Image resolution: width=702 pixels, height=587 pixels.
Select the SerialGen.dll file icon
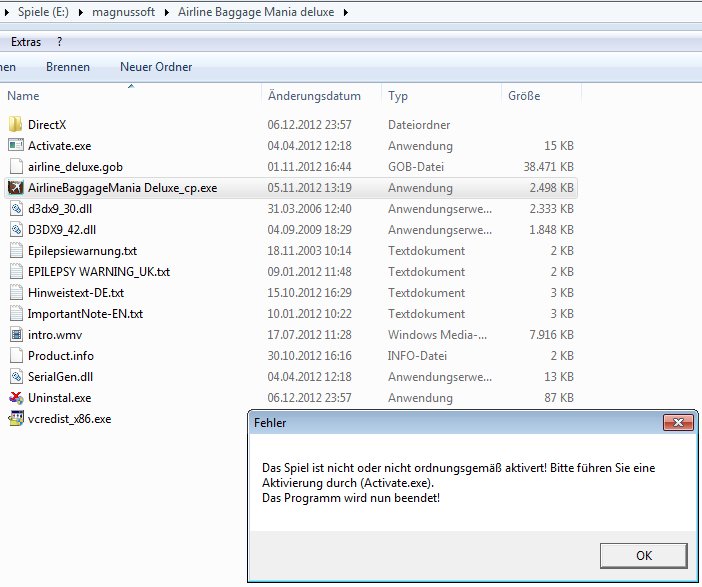coord(15,377)
